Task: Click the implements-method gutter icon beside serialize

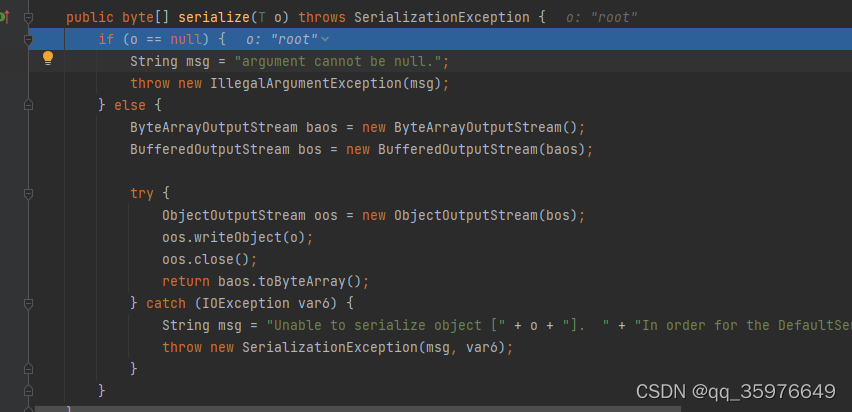Action: pyautogui.click(x=4, y=17)
